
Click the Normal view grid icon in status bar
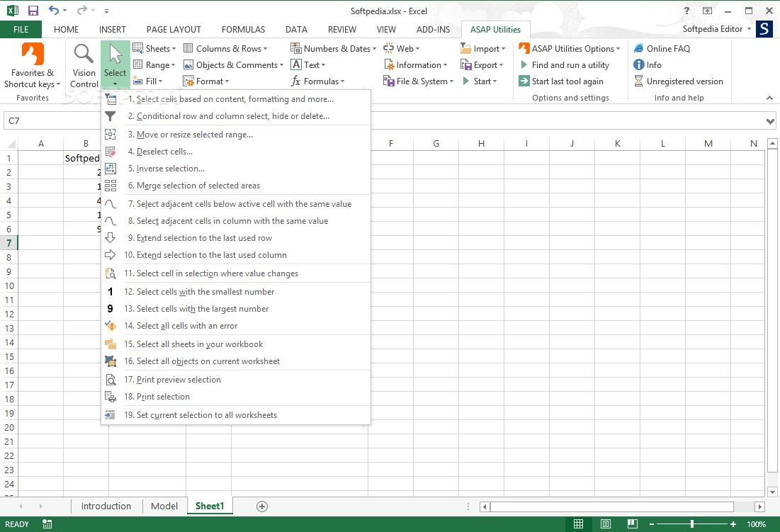click(x=579, y=524)
